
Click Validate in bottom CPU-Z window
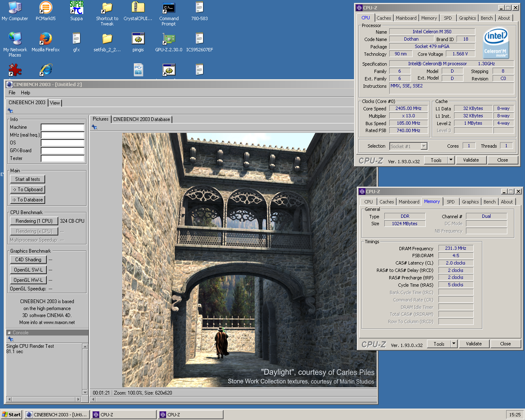pyautogui.click(x=474, y=344)
